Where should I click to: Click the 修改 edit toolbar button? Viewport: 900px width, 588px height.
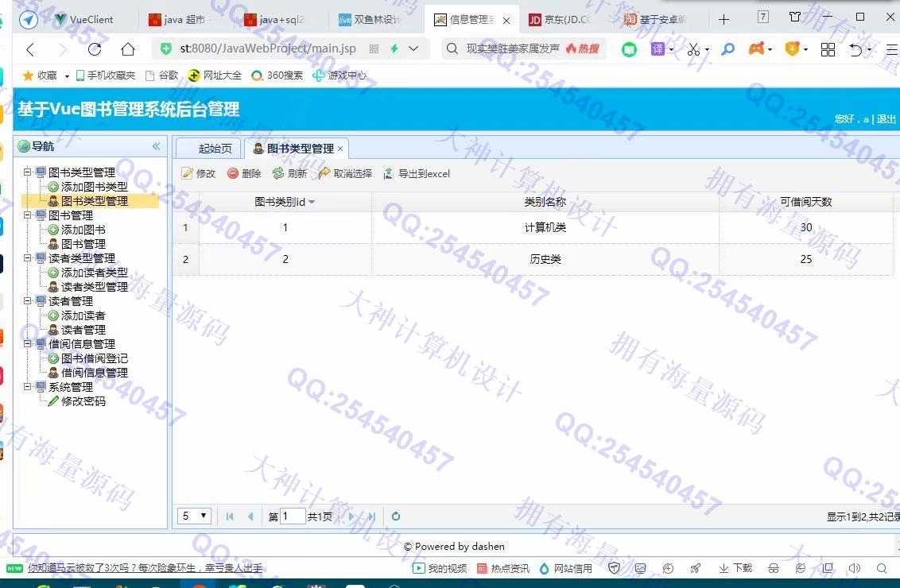[x=199, y=174]
